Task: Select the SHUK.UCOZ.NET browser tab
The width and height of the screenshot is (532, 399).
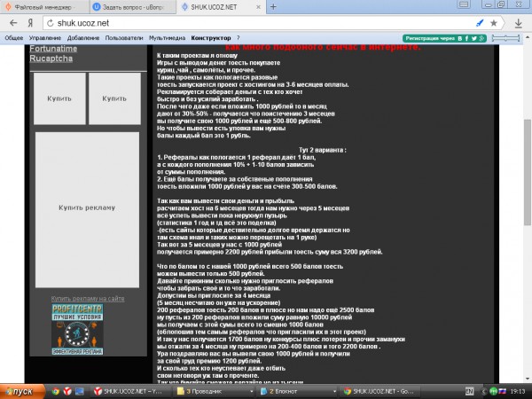Action: 221,7
